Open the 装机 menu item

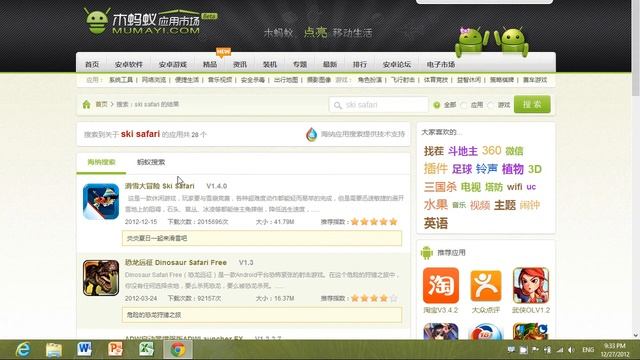coord(269,64)
